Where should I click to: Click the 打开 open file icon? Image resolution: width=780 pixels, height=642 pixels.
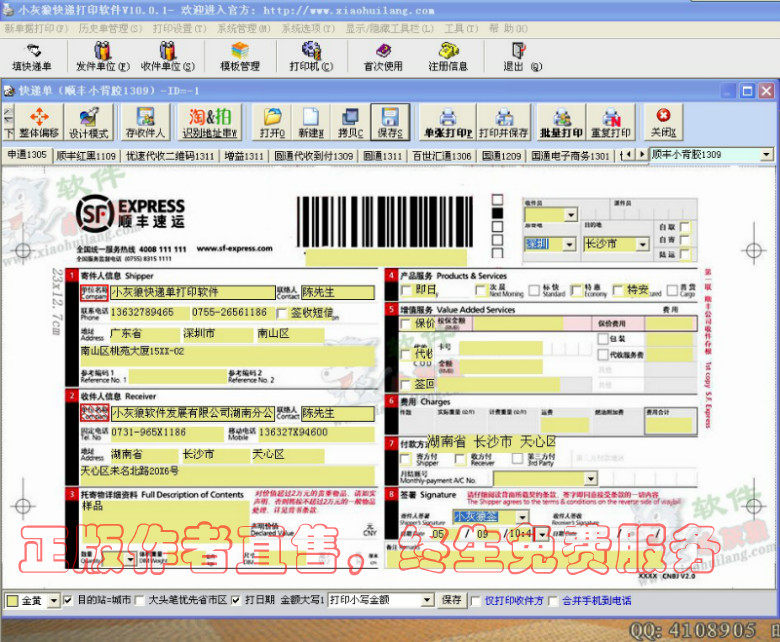(x=273, y=122)
